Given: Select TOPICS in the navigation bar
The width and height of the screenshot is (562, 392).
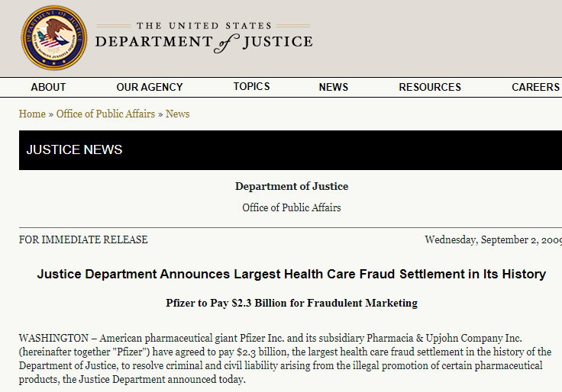Looking at the screenshot, I should click(252, 87).
